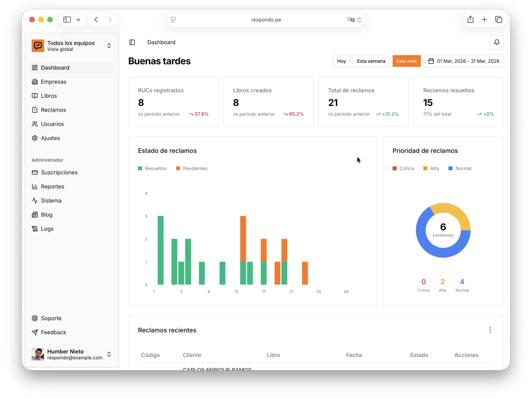Reload the respondo.pe page

360,20
